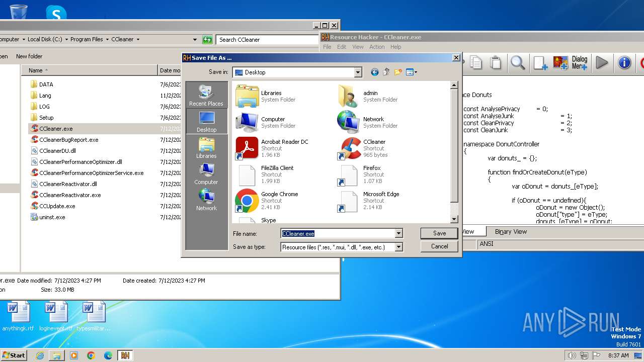This screenshot has height=362, width=644.
Task: Expand the Save as type dropdown
Action: click(x=398, y=247)
